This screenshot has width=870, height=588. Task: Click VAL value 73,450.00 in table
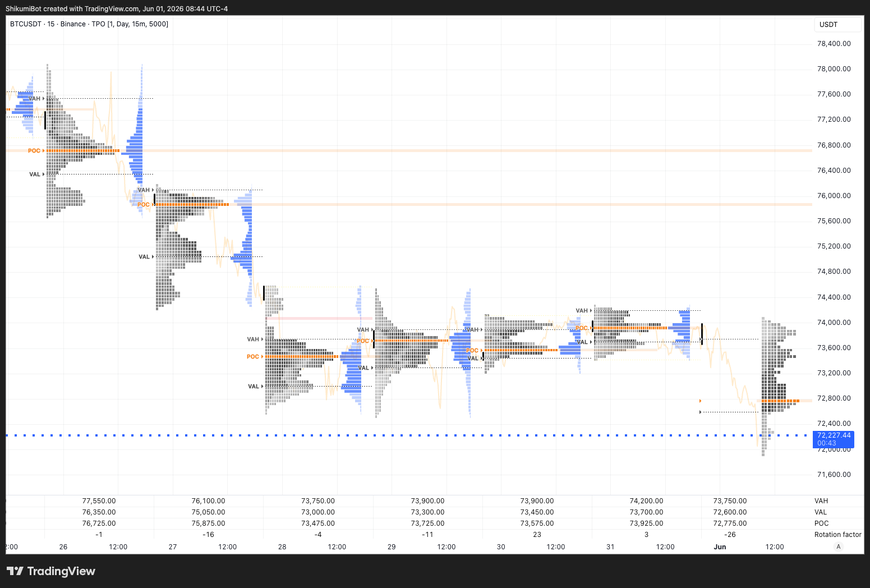(537, 512)
